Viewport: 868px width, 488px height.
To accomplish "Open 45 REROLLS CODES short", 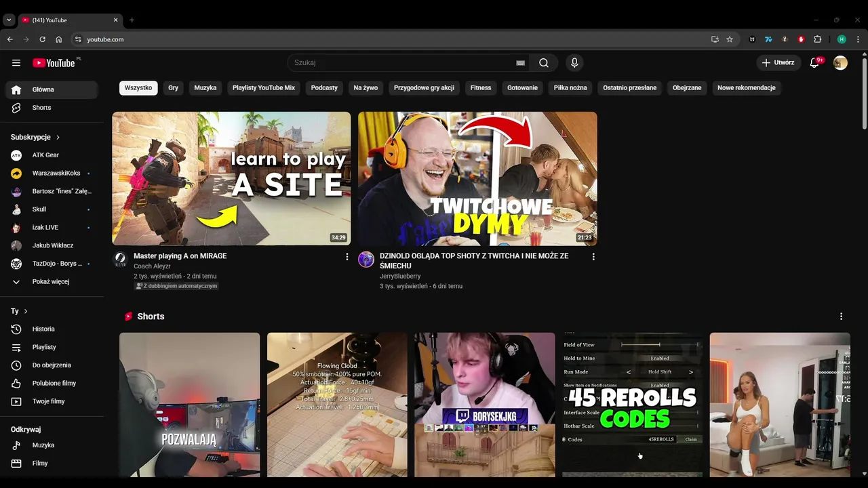I will [632, 405].
